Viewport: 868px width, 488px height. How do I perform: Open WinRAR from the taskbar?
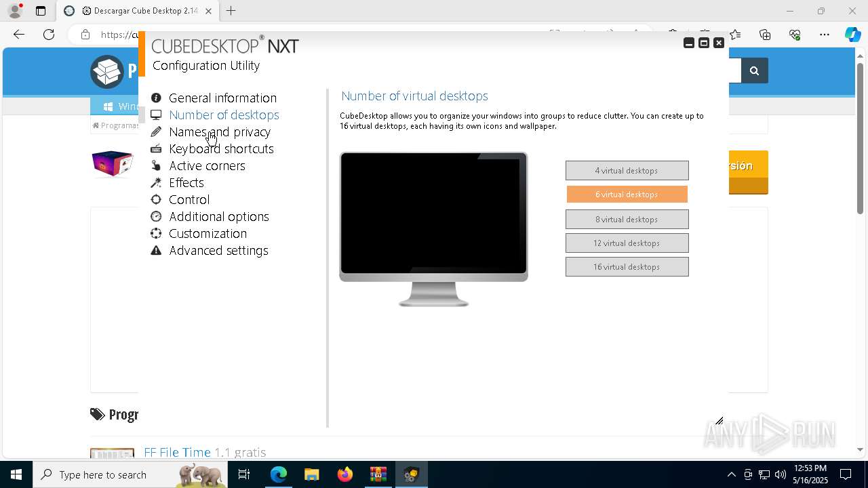pos(378,474)
